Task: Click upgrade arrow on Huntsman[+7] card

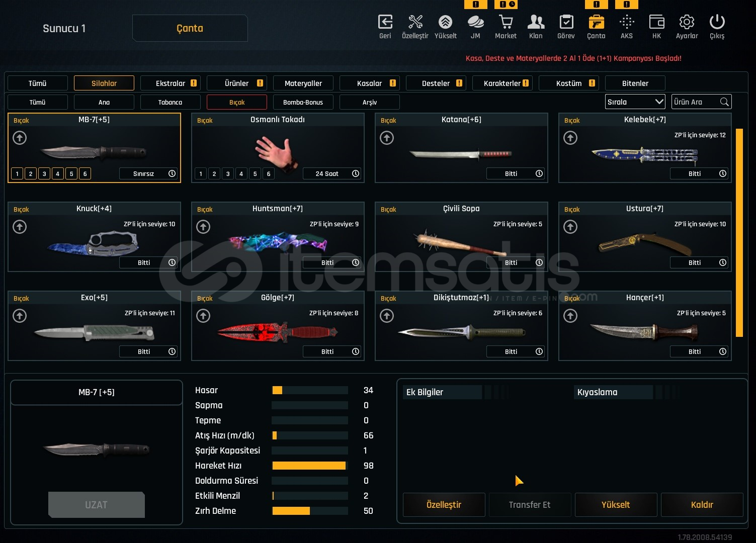Action: coord(203,227)
